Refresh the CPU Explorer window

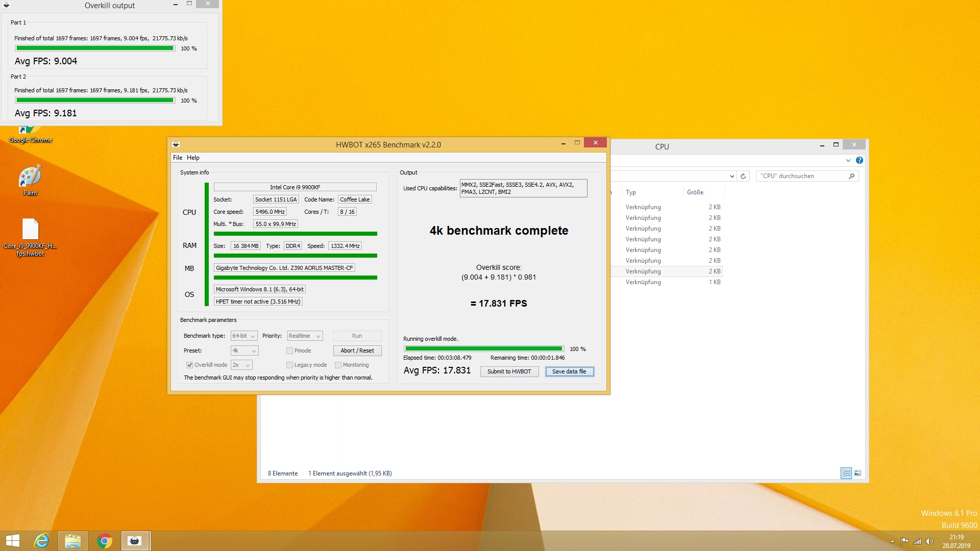point(743,176)
